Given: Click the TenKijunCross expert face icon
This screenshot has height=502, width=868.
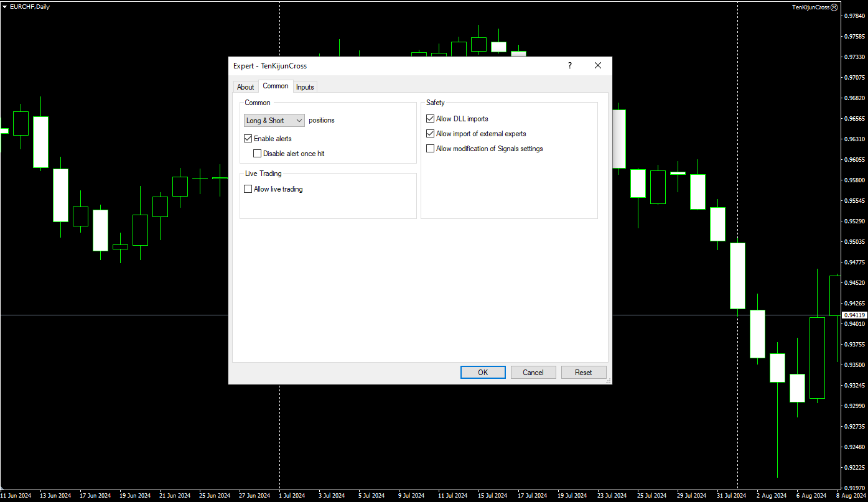Looking at the screenshot, I should 834,7.
